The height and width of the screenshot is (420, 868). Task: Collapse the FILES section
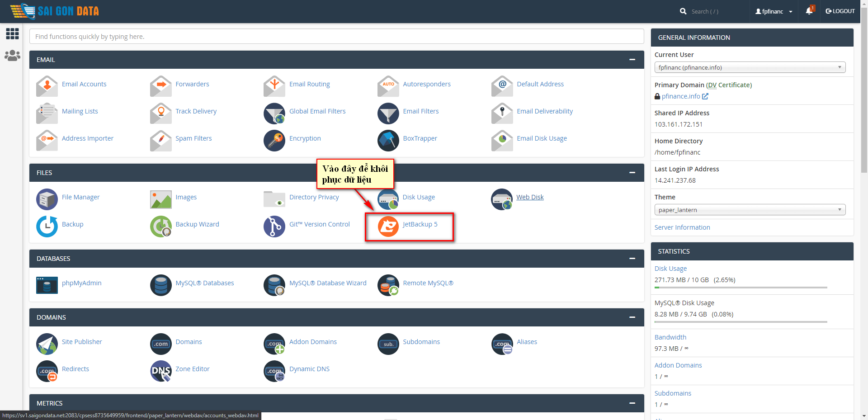[x=632, y=173]
